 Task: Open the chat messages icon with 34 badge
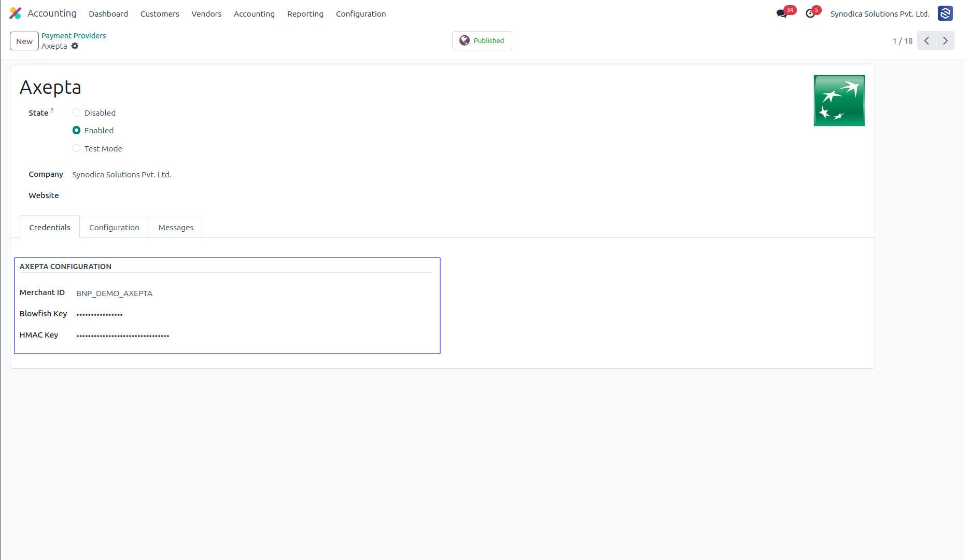pyautogui.click(x=782, y=13)
